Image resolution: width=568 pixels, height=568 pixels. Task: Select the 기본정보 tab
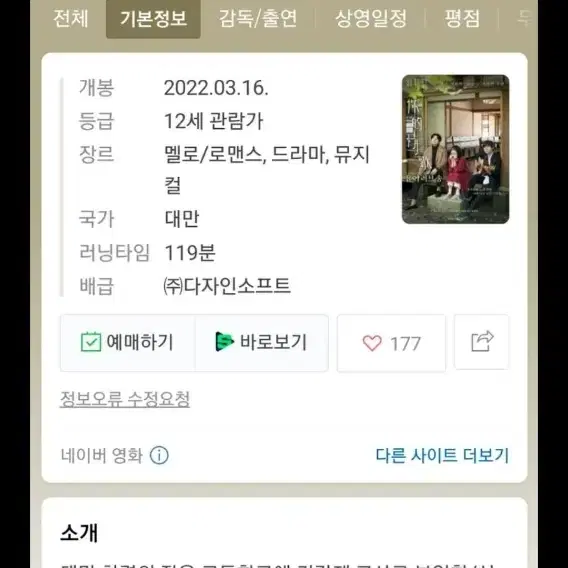point(153,19)
